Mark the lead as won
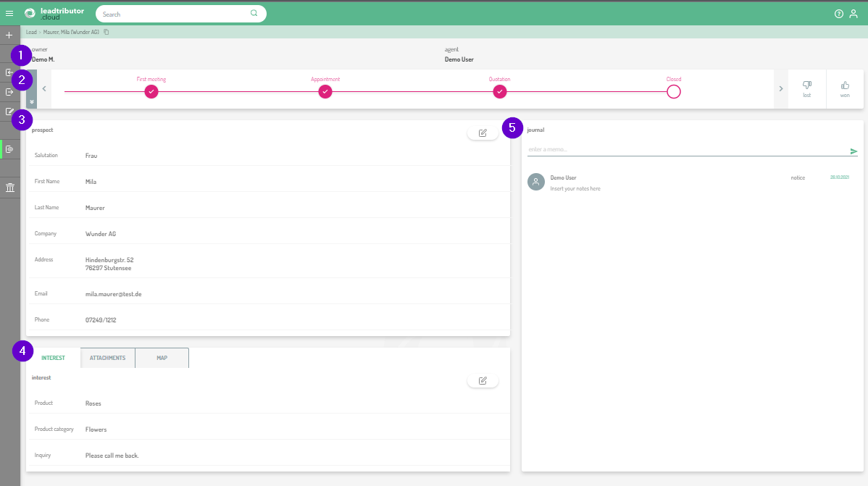Viewport: 868px width, 486px height. 845,89
